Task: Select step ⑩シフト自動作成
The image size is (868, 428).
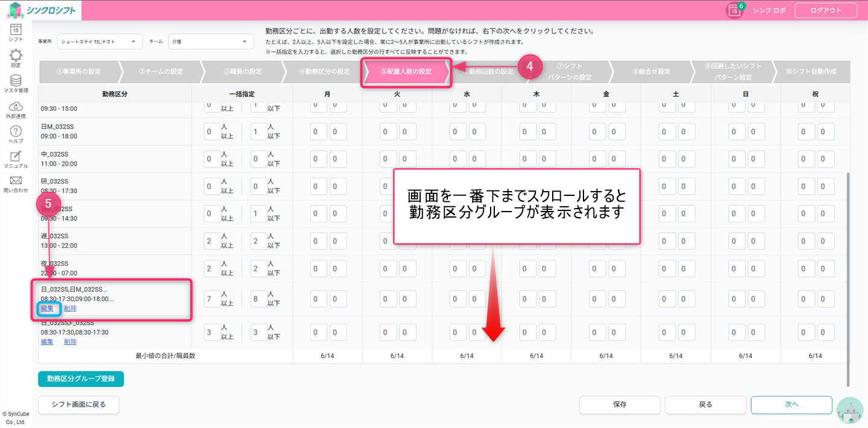Action: click(811, 72)
